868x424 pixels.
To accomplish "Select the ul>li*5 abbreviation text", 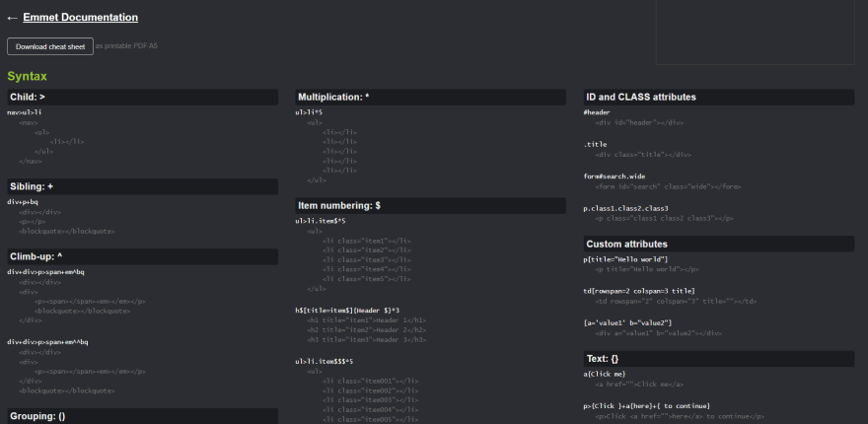I will tap(310, 112).
